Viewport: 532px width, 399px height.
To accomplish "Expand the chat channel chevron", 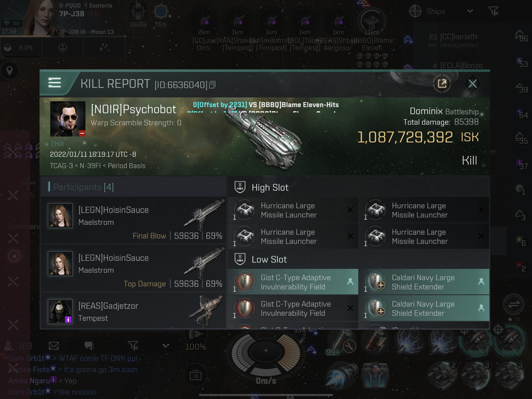I will pyautogui.click(x=166, y=346).
